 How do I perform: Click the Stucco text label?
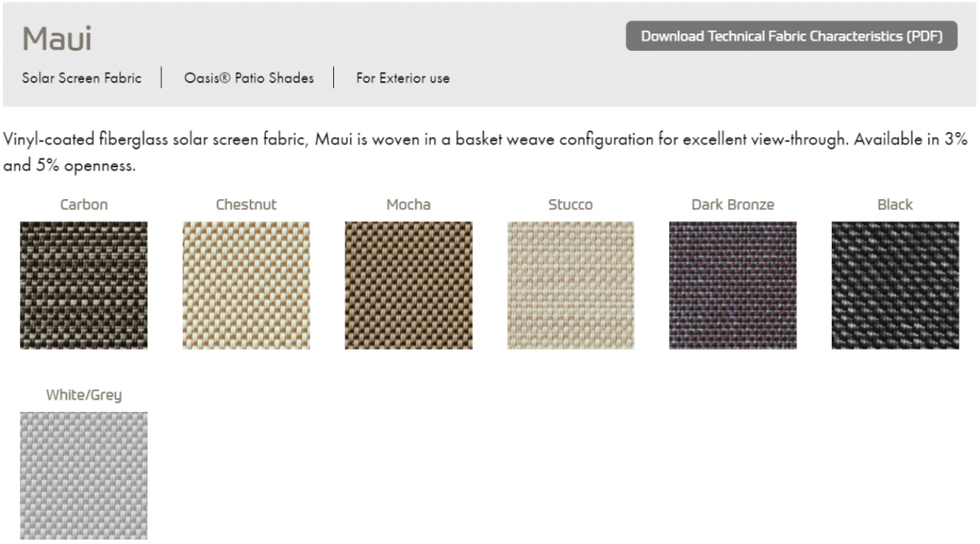570,204
